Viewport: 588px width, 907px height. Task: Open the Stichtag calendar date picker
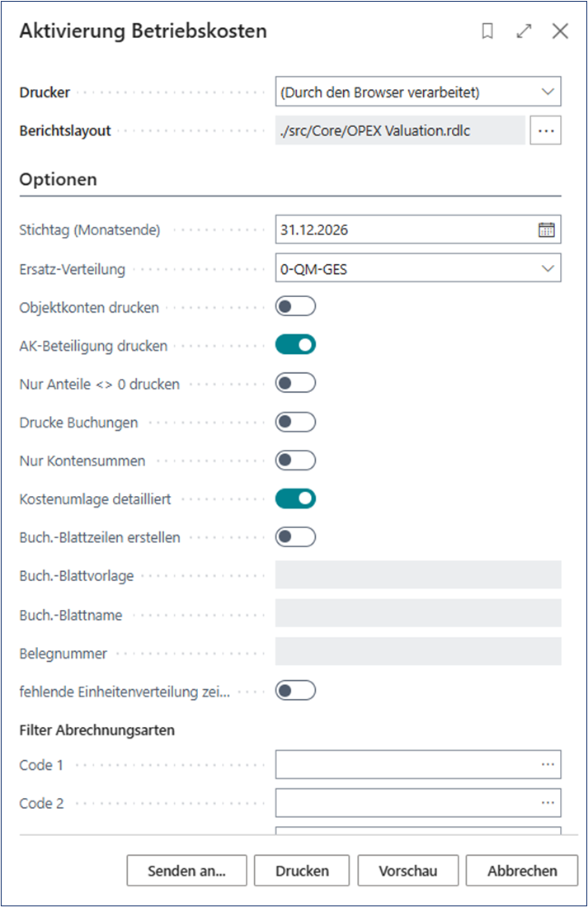pyautogui.click(x=547, y=230)
